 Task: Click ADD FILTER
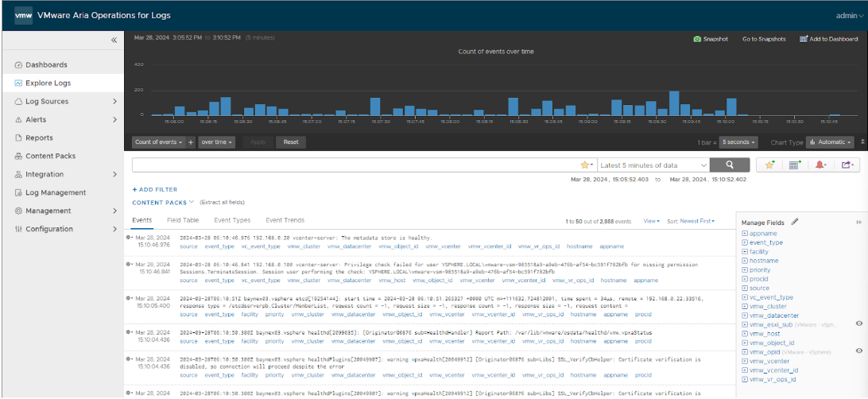(155, 190)
